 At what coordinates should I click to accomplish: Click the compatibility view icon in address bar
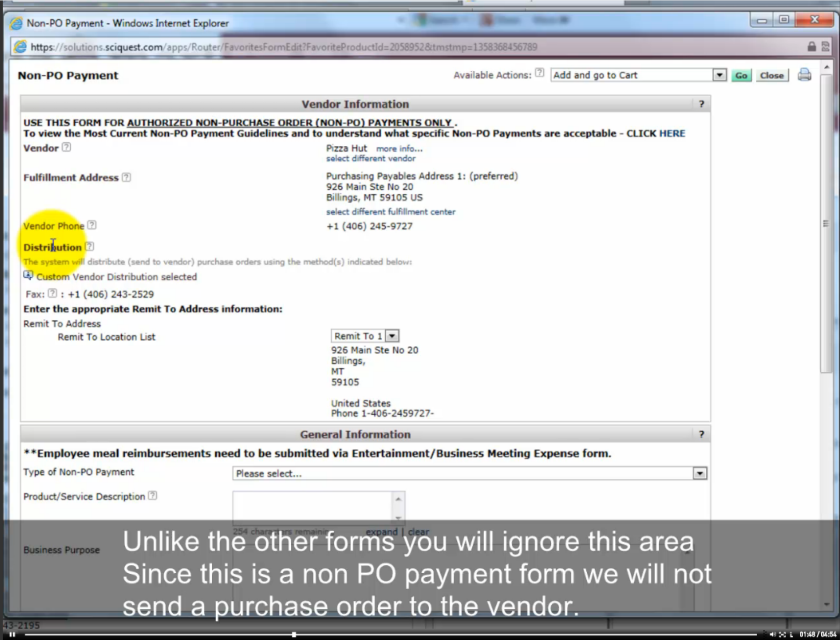pos(826,47)
